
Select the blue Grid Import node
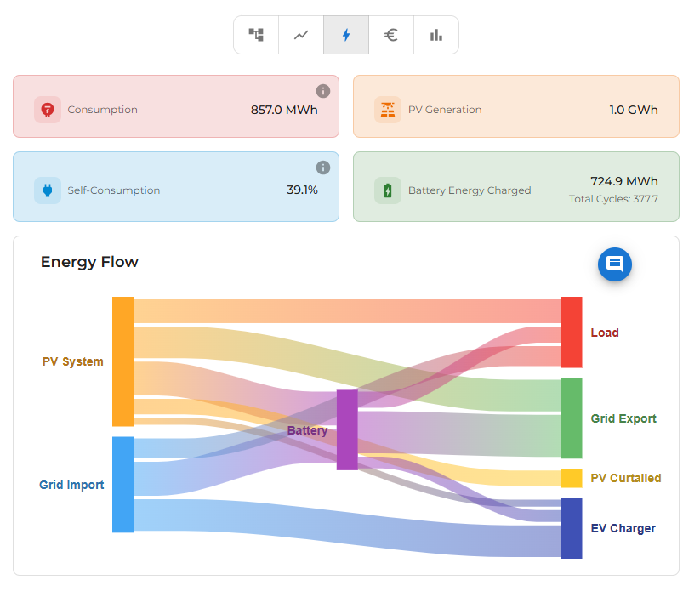122,485
